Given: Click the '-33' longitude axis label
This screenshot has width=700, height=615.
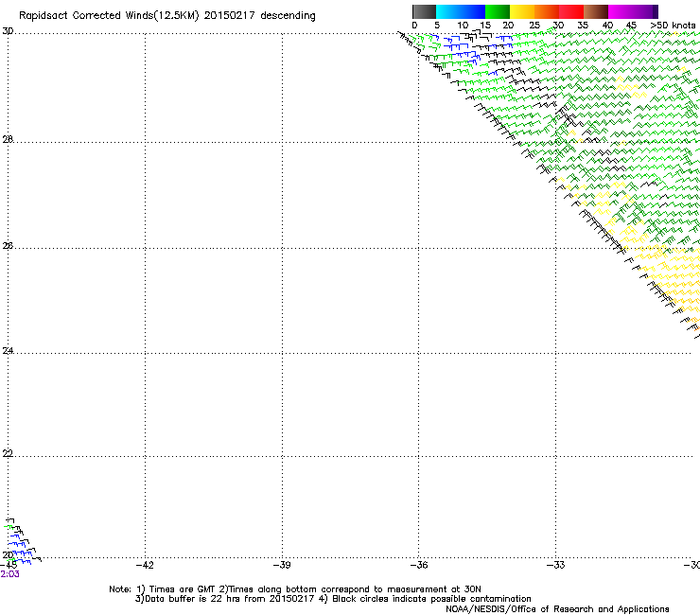Looking at the screenshot, I should (x=556, y=566).
